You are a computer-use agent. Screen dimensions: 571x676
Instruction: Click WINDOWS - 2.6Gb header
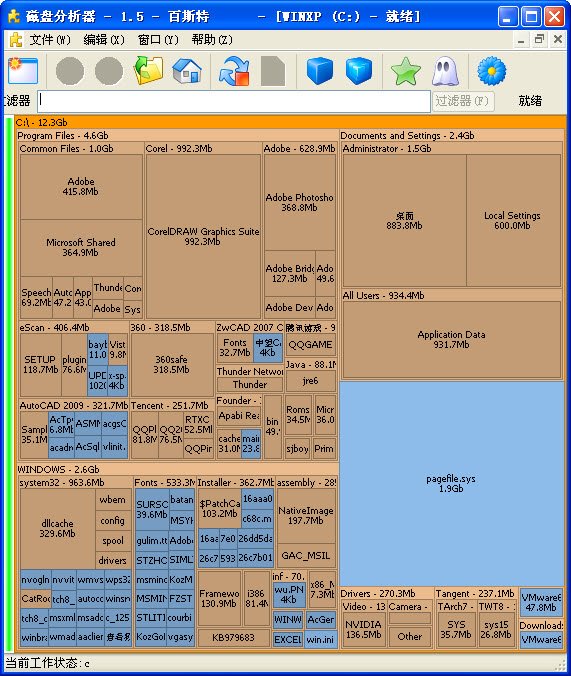point(58,469)
